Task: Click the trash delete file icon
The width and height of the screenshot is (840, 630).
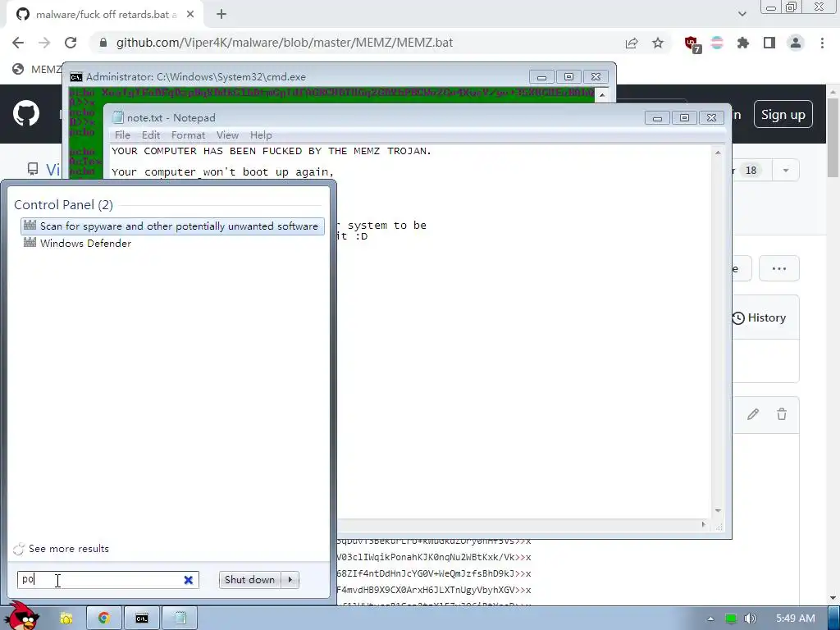Action: (x=782, y=414)
